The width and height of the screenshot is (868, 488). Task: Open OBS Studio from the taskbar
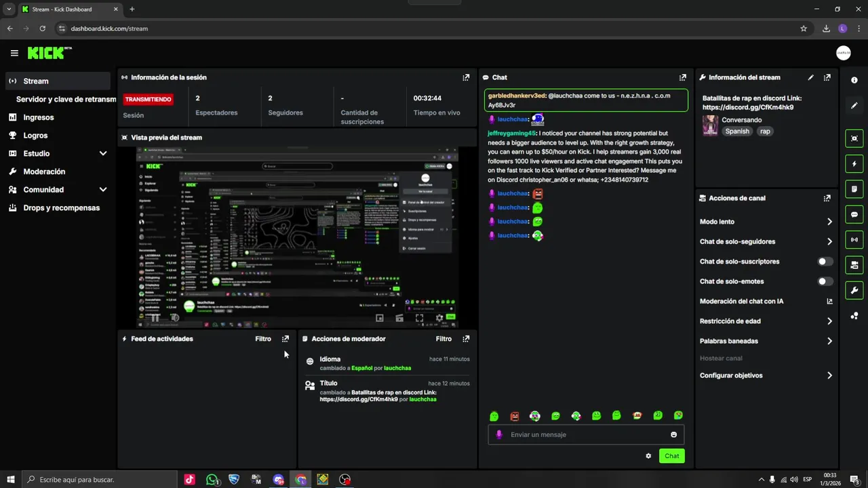click(x=345, y=479)
